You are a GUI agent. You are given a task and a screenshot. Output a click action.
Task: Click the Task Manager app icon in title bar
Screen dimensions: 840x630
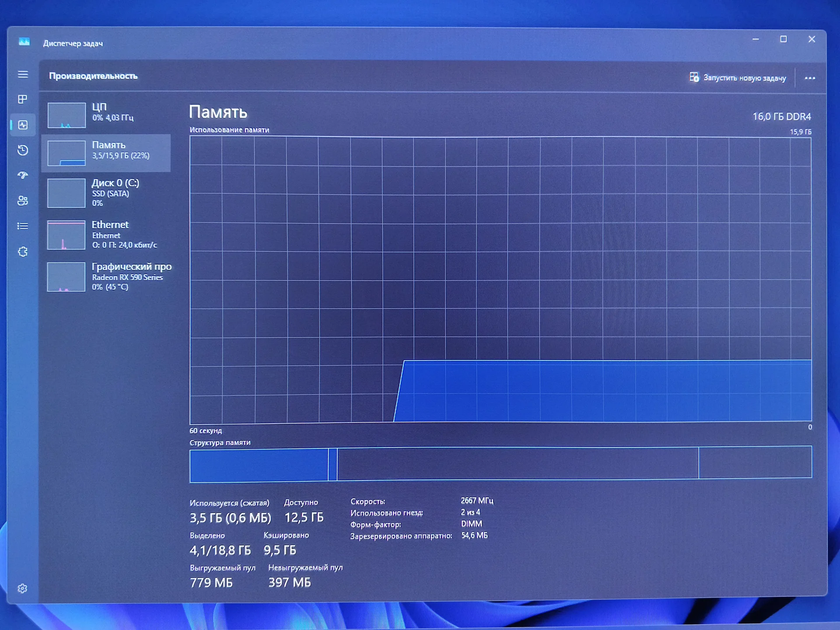[24, 42]
